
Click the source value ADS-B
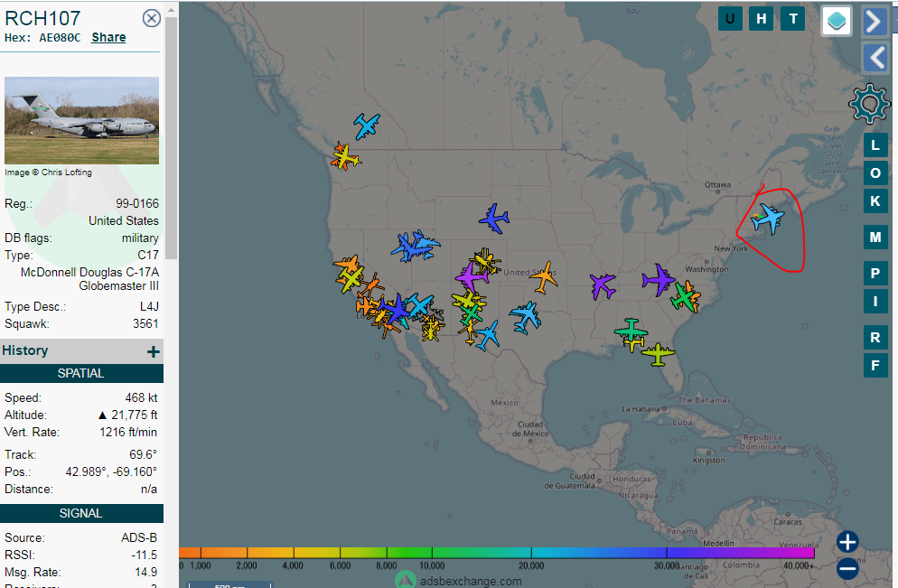(139, 538)
